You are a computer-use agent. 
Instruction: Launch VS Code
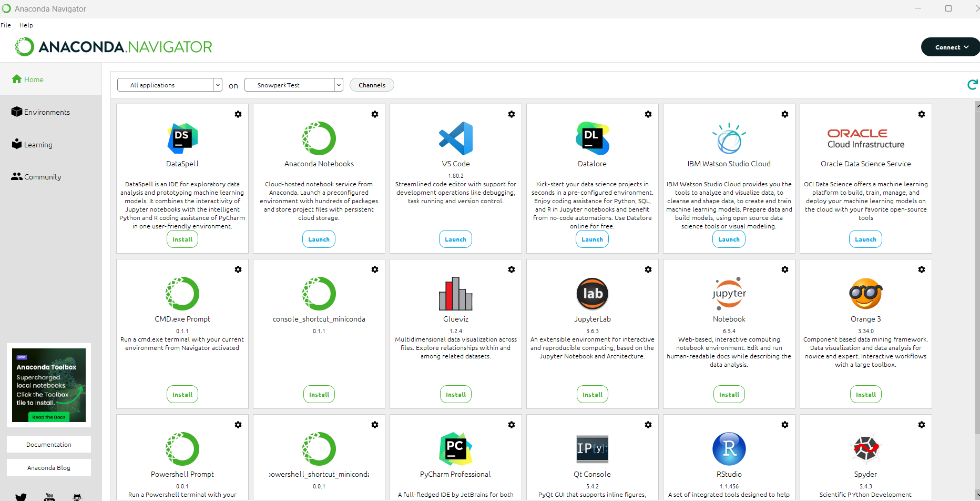pos(456,239)
